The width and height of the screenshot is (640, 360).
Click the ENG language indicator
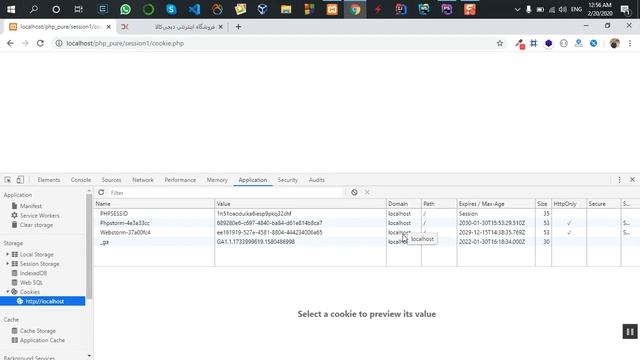pyautogui.click(x=576, y=9)
